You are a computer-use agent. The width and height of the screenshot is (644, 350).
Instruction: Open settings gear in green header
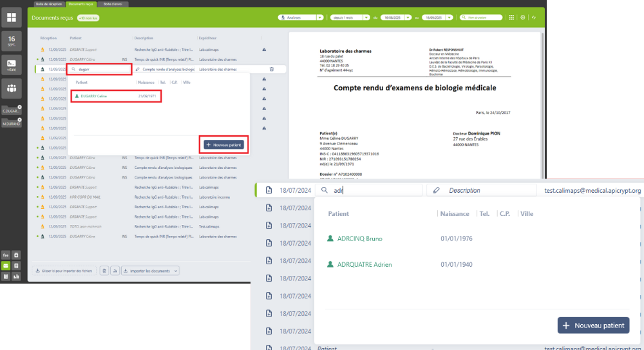click(x=523, y=17)
